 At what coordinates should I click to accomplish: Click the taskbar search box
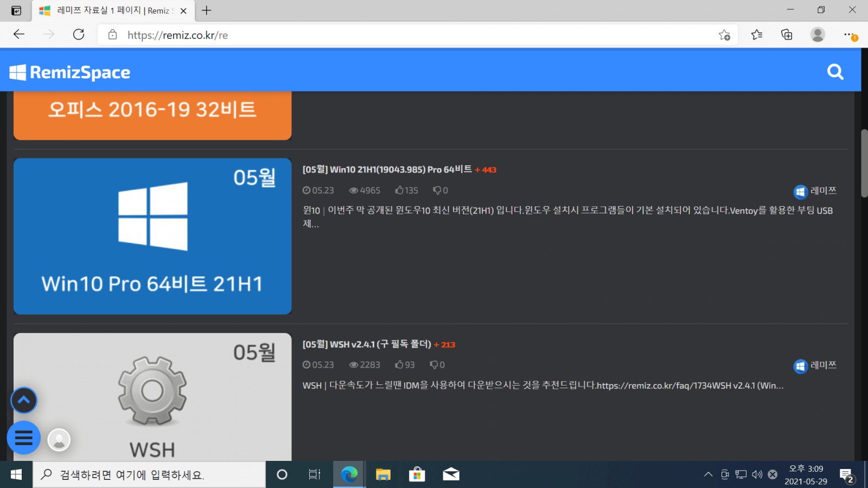[149, 474]
